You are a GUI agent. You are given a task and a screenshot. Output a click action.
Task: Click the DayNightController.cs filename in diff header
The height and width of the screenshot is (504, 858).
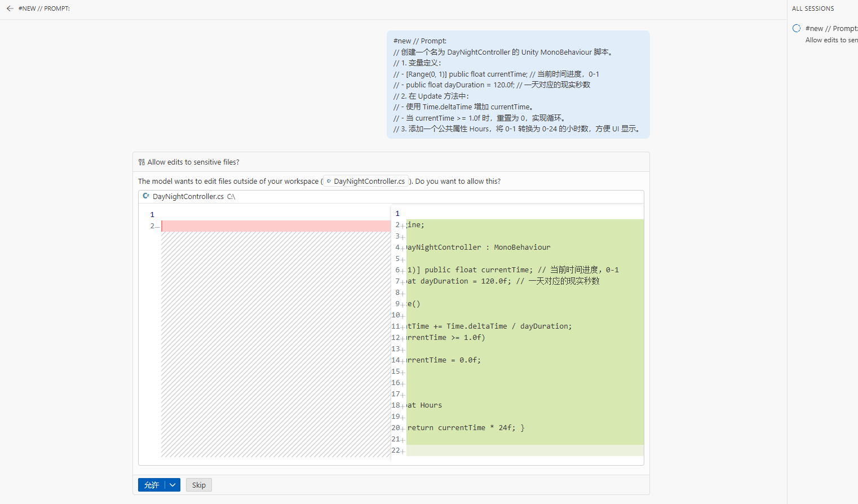(x=188, y=197)
